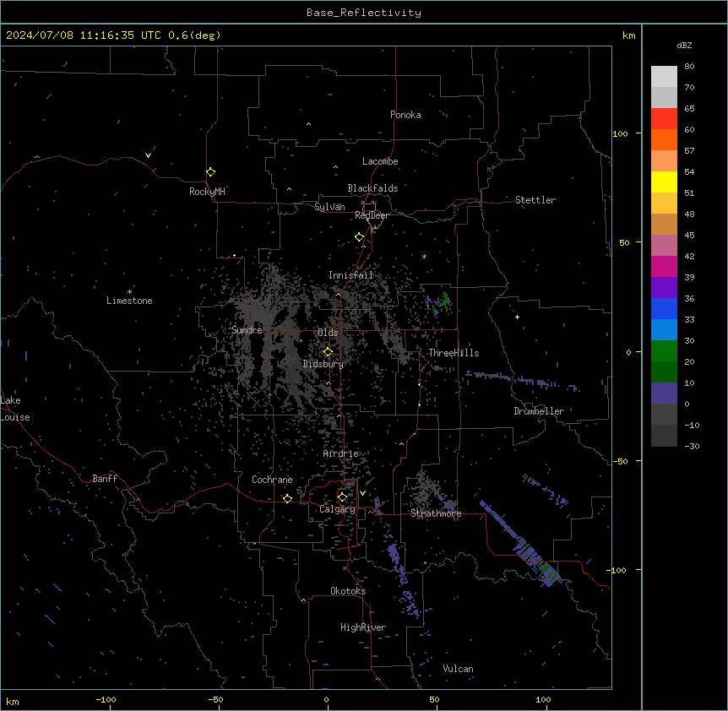Screen dimensions: 728x711
Task: Click the Calgary city label
Action: pyautogui.click(x=337, y=509)
